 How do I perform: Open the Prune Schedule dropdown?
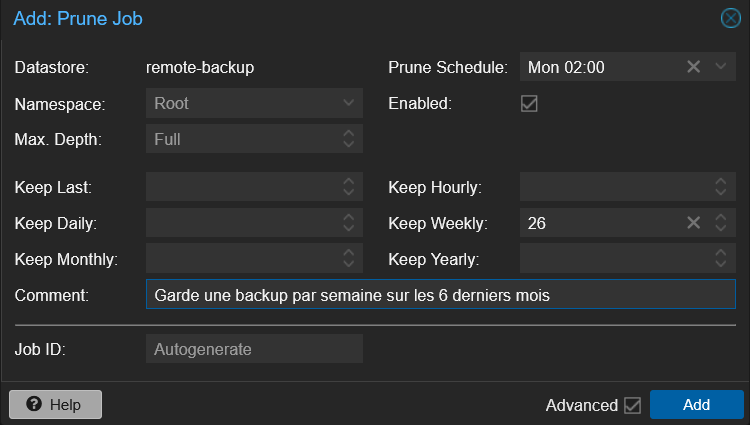tap(722, 67)
